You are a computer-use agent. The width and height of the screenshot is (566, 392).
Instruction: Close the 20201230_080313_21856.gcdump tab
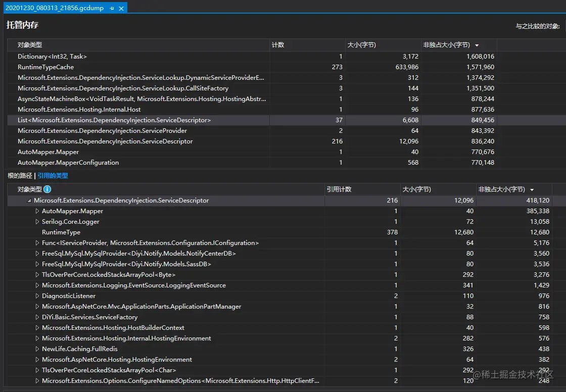coord(121,8)
